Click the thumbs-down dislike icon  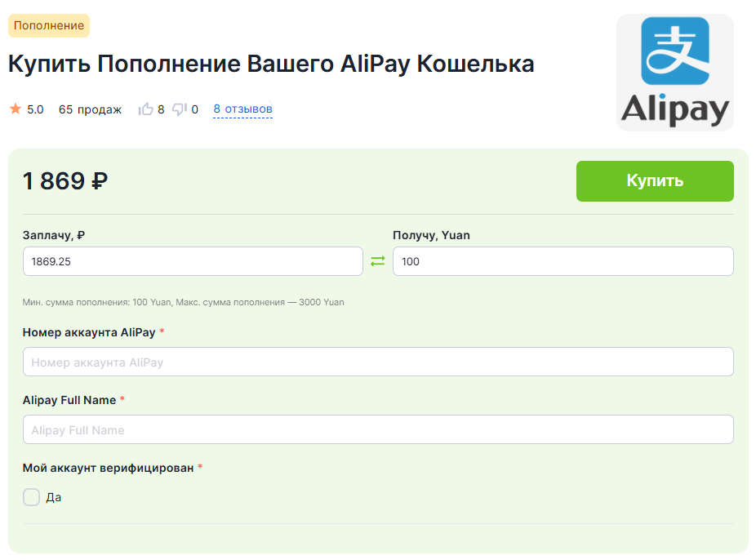[180, 109]
